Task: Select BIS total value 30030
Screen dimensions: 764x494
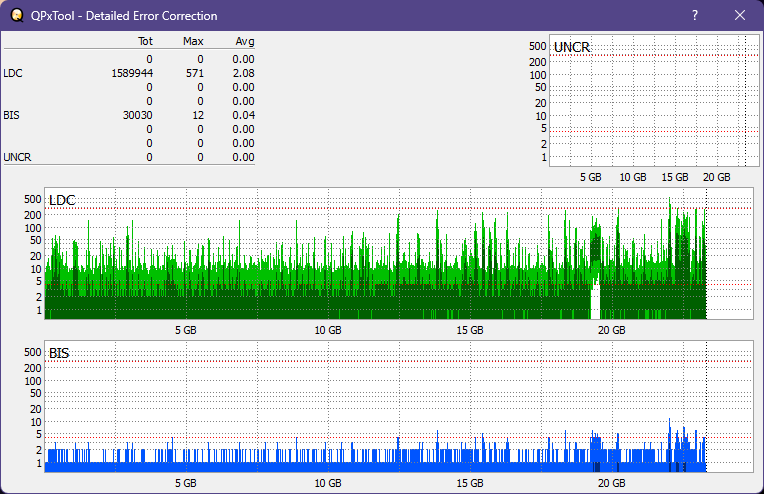Action: point(137,115)
